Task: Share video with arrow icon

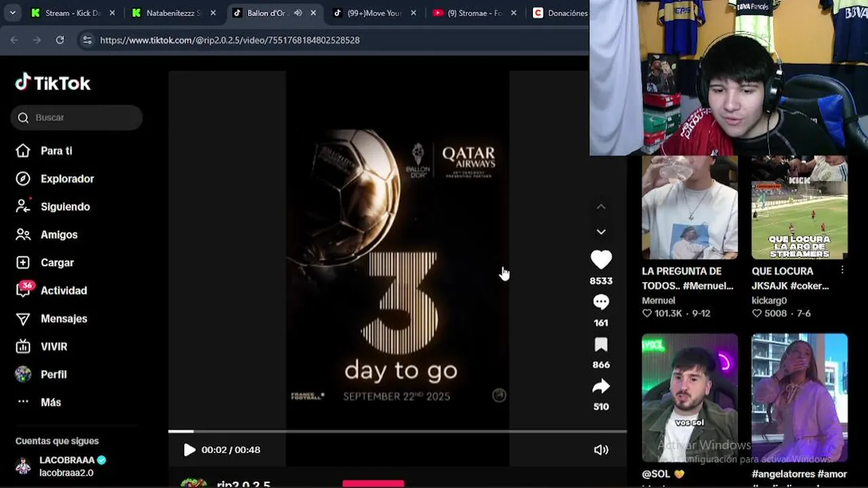Action: pos(601,386)
